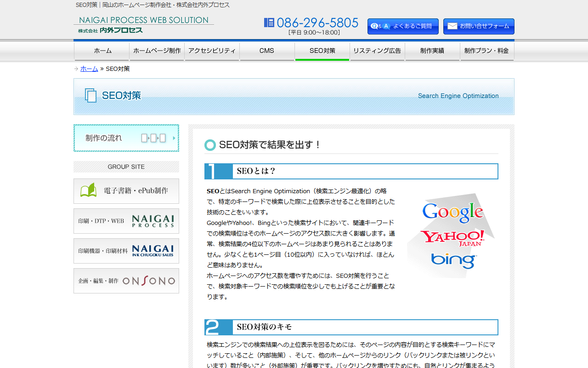Click the envelope icon on the inquiry button
This screenshot has height=368, width=588.
452,26
